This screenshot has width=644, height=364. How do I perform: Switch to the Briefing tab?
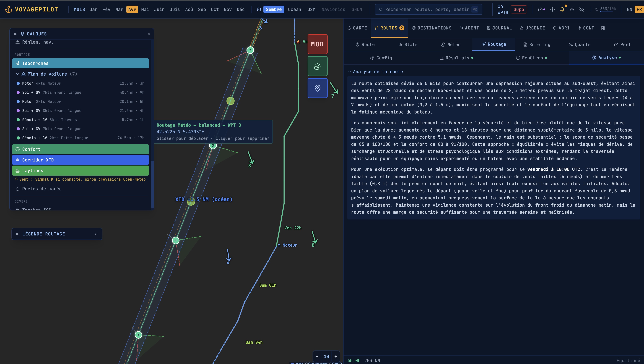[x=537, y=45]
